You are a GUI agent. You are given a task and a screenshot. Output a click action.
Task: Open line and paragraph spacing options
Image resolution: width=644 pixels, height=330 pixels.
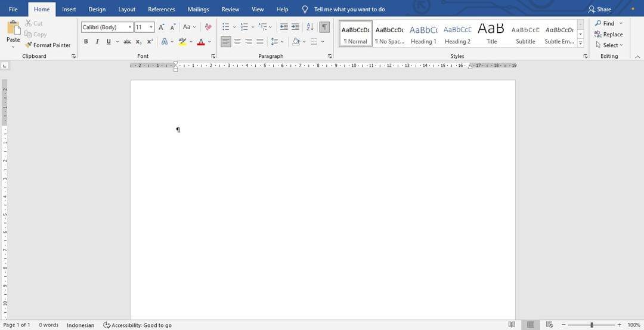point(275,42)
